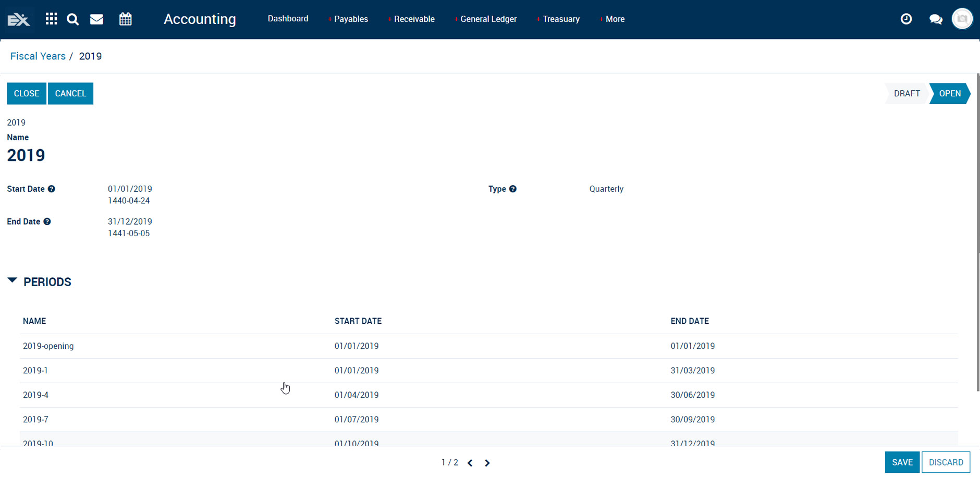Go to previous record arrow
Screen dimensions: 980x478
click(x=470, y=463)
